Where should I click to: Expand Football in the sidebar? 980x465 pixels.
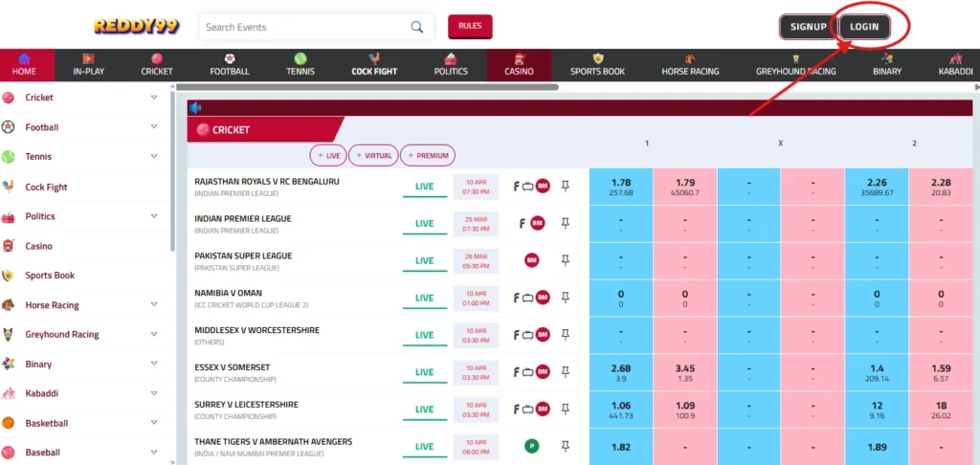(x=154, y=127)
